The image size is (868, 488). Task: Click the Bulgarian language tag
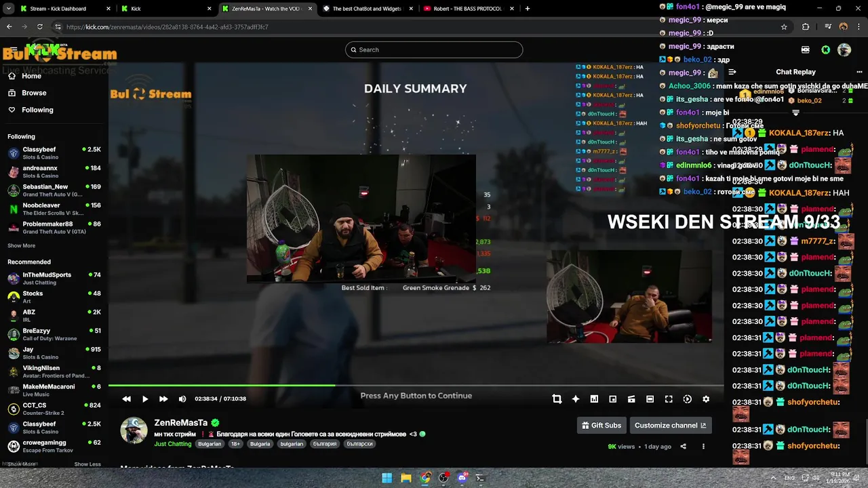click(210, 444)
